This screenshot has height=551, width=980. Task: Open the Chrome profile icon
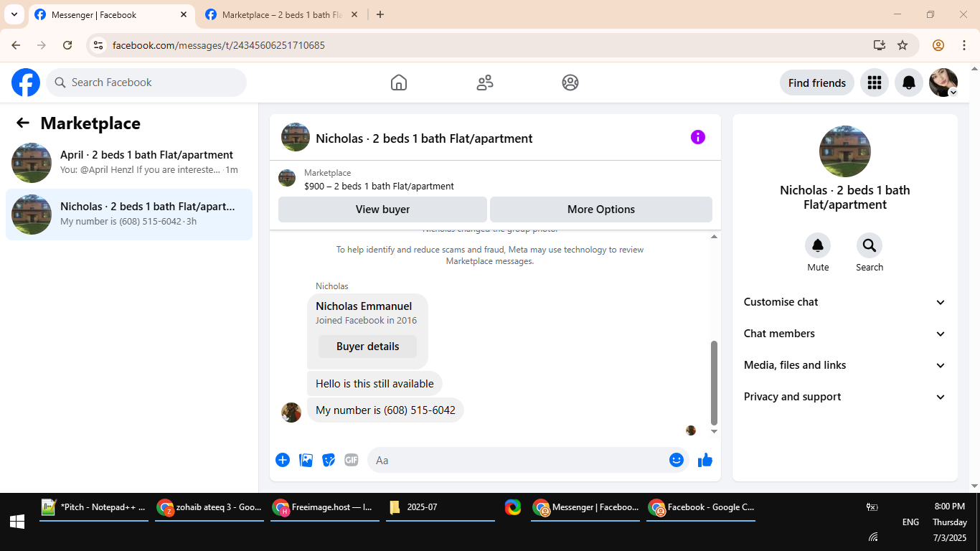pyautogui.click(x=938, y=45)
